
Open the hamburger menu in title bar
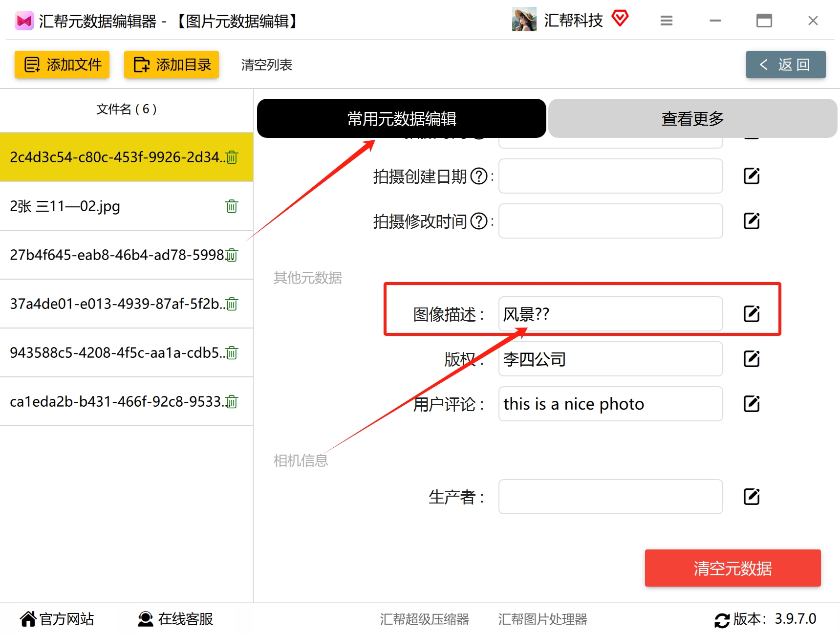[666, 21]
